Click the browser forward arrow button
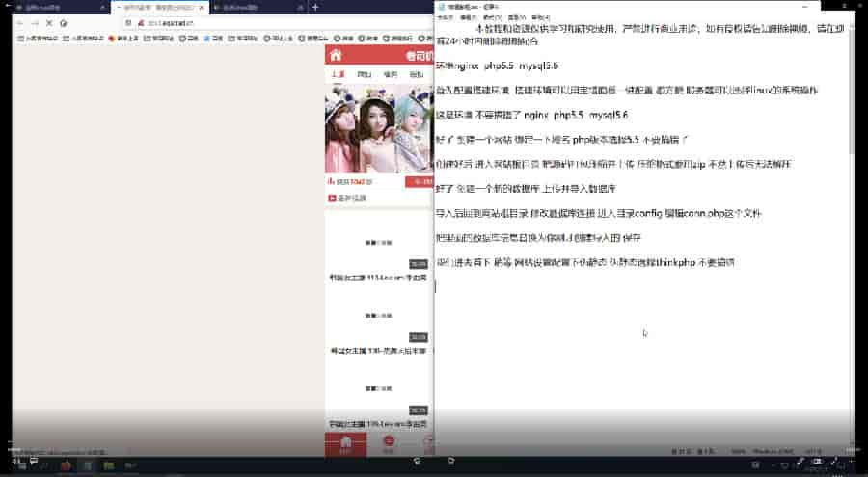 36,23
